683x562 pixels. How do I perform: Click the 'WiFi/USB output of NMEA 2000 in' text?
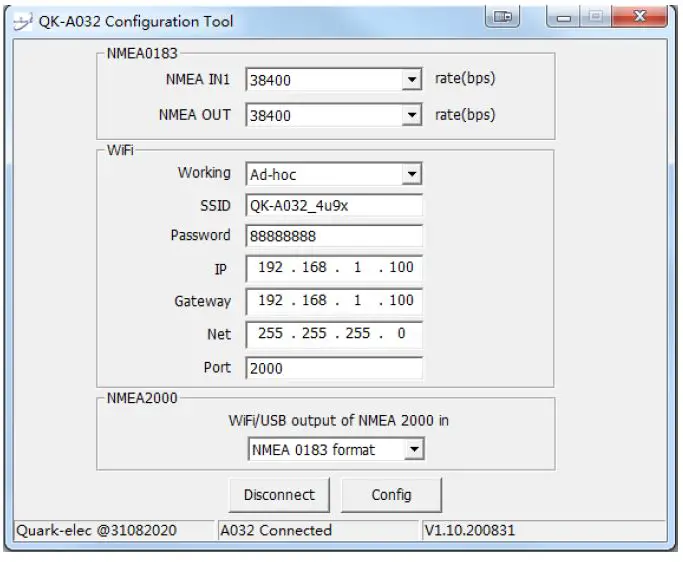click(x=338, y=420)
